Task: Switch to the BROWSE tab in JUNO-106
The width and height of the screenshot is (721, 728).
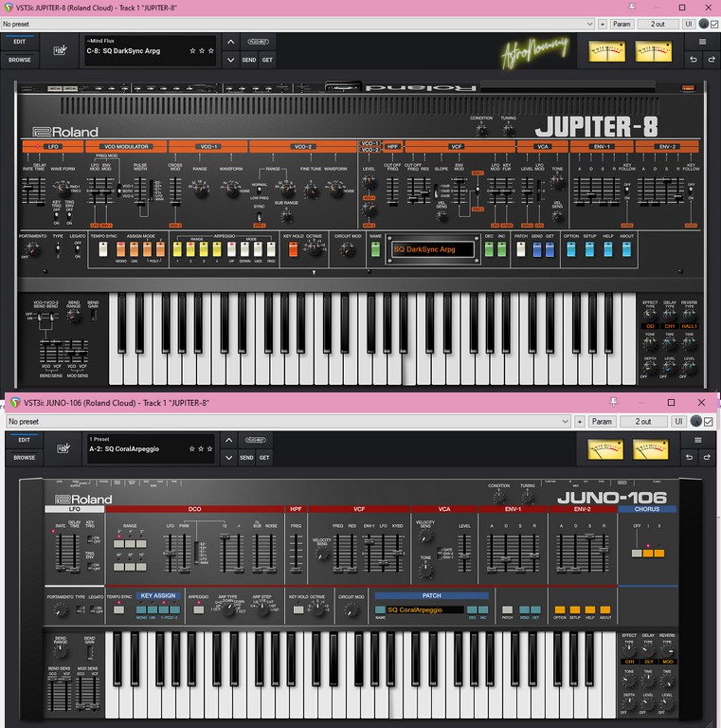Action: click(24, 457)
